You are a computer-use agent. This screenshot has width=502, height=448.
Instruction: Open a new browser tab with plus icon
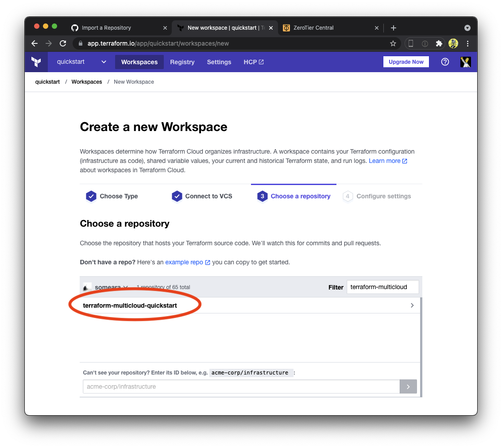pyautogui.click(x=394, y=28)
